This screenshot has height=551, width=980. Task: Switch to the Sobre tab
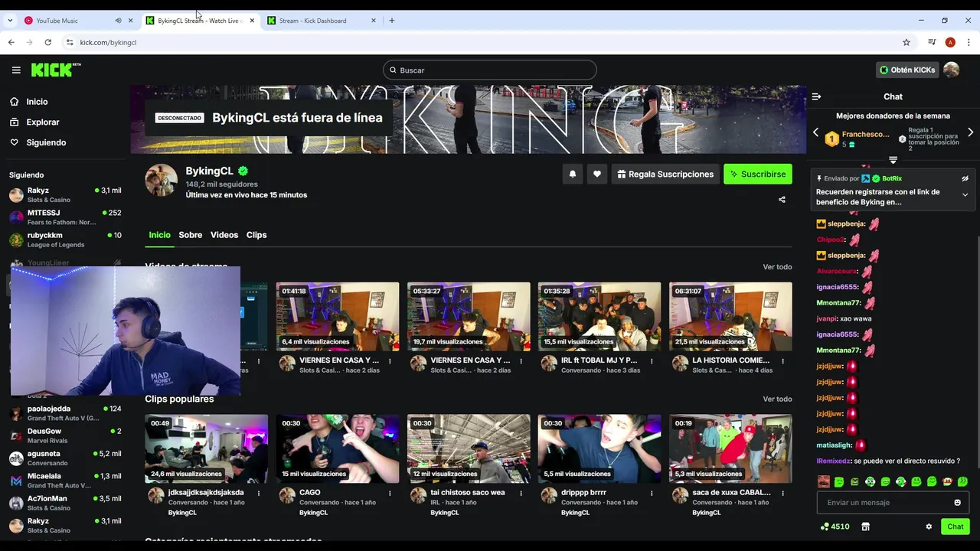191,235
